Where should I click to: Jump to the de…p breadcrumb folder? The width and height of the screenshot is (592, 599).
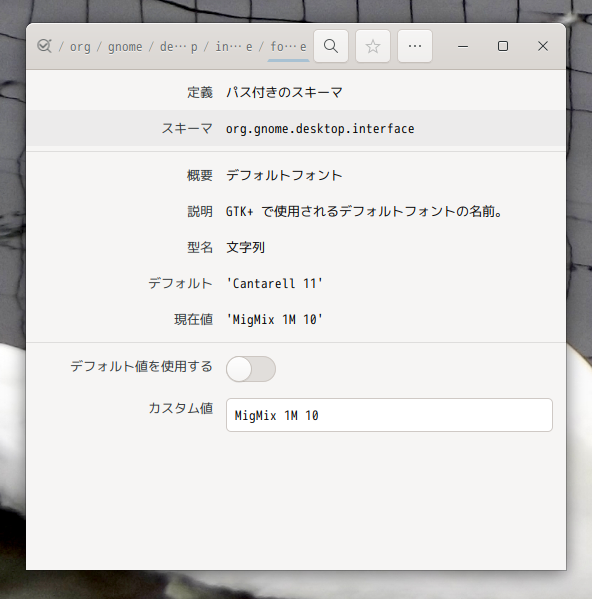[x=179, y=47]
